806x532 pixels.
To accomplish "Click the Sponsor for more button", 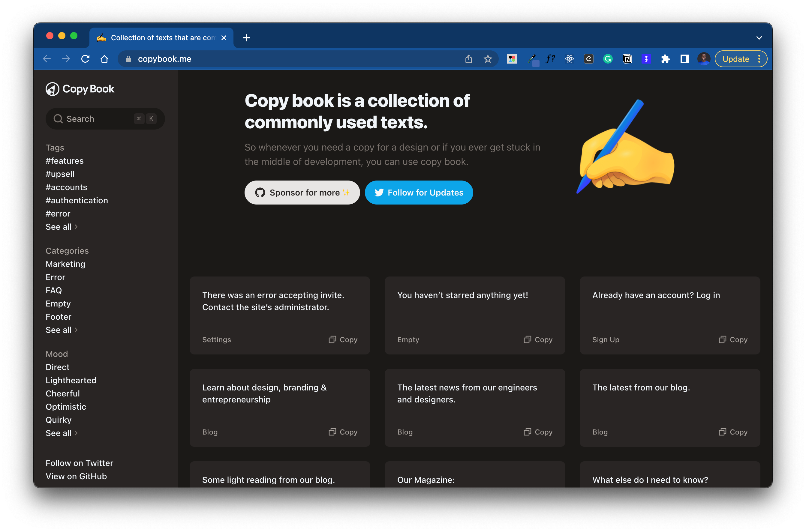I will pos(302,192).
